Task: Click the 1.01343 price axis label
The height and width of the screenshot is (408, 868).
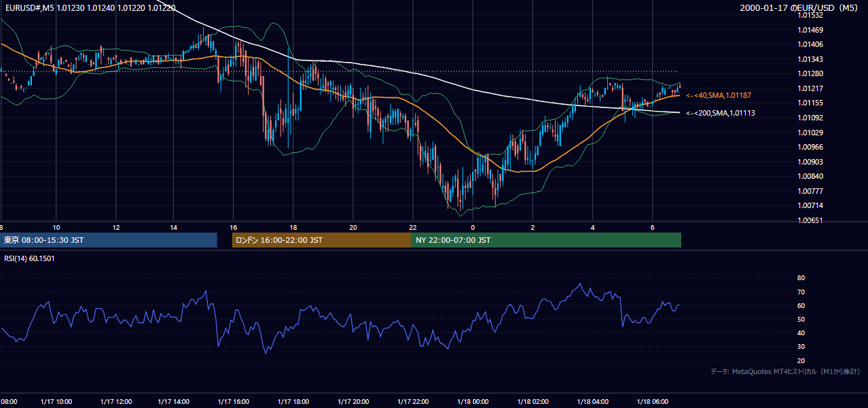Action: click(810, 59)
